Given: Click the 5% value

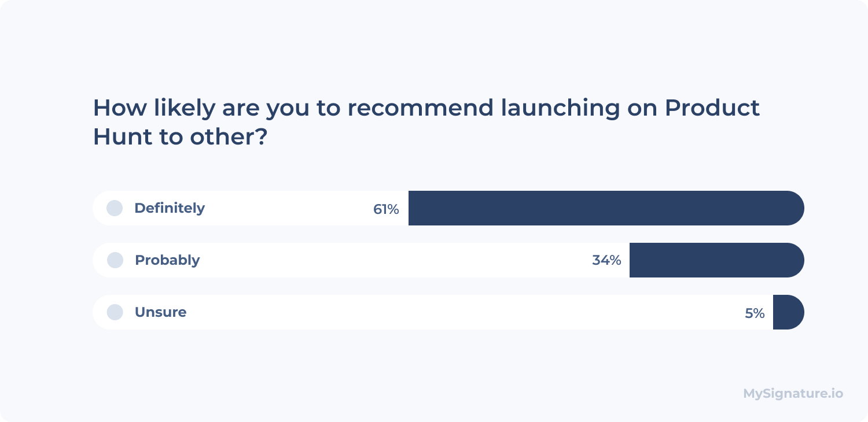Looking at the screenshot, I should click(x=755, y=313).
